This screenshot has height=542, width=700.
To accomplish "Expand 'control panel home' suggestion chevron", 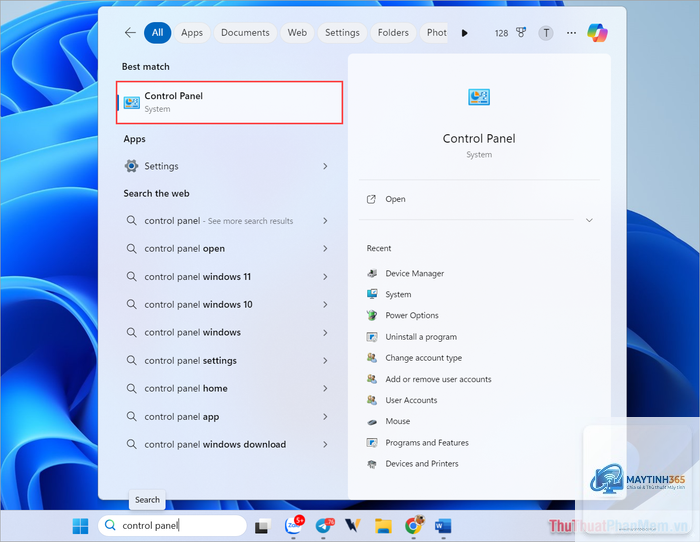I will (x=325, y=388).
